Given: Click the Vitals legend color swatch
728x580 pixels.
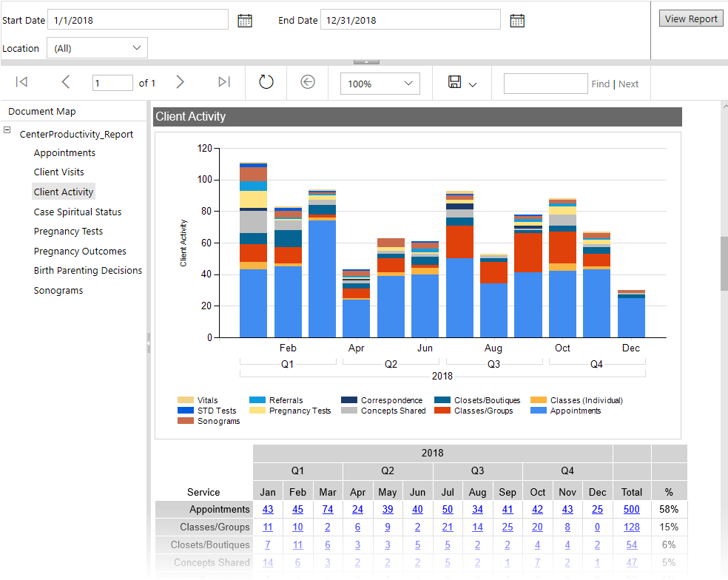Looking at the screenshot, I should [x=185, y=399].
